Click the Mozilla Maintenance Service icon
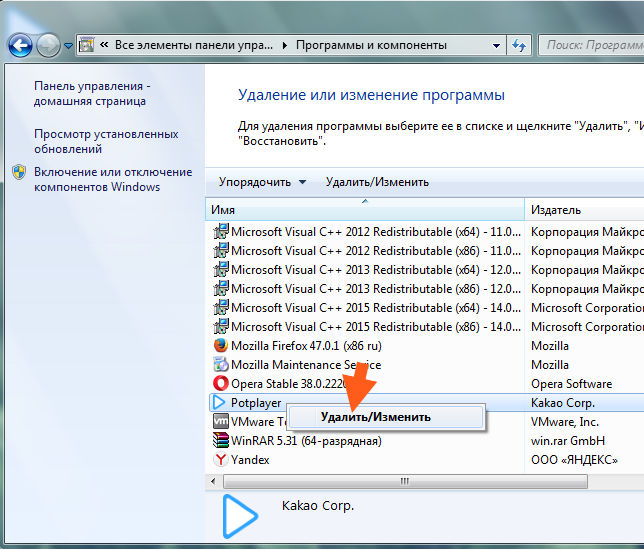This screenshot has width=644, height=549. point(221,365)
